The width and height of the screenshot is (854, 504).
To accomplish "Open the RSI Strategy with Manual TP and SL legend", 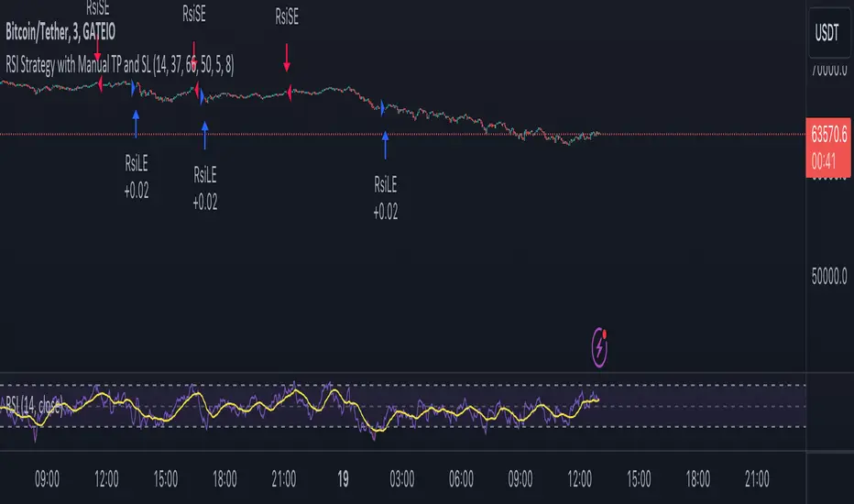I will [120, 65].
